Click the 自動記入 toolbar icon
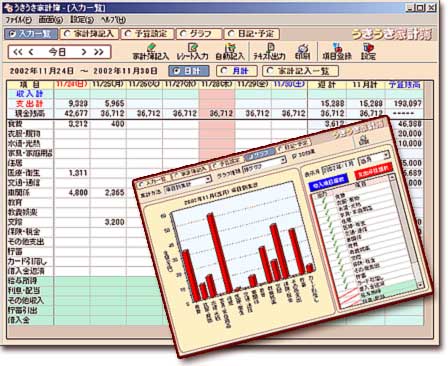This screenshot has height=366, width=448. tap(230, 52)
